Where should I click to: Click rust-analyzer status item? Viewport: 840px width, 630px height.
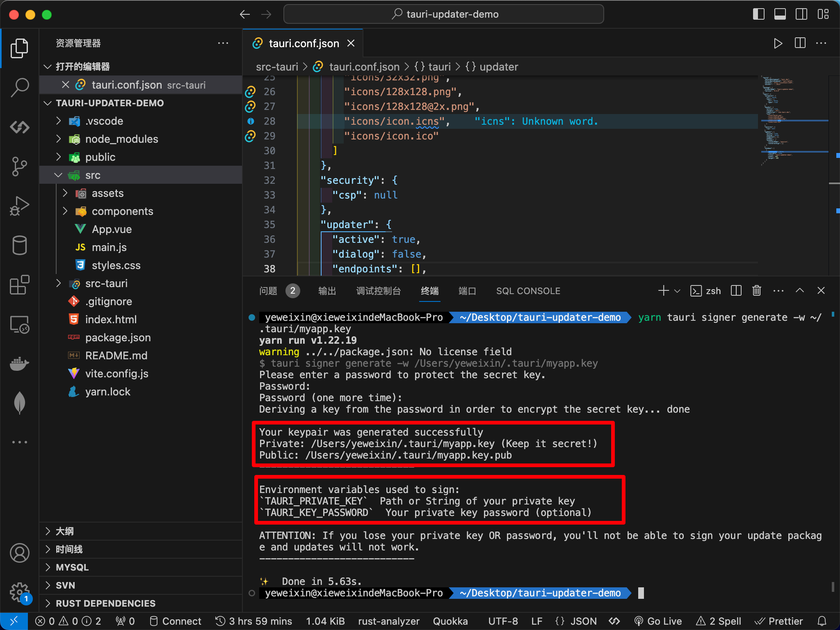pyautogui.click(x=388, y=621)
